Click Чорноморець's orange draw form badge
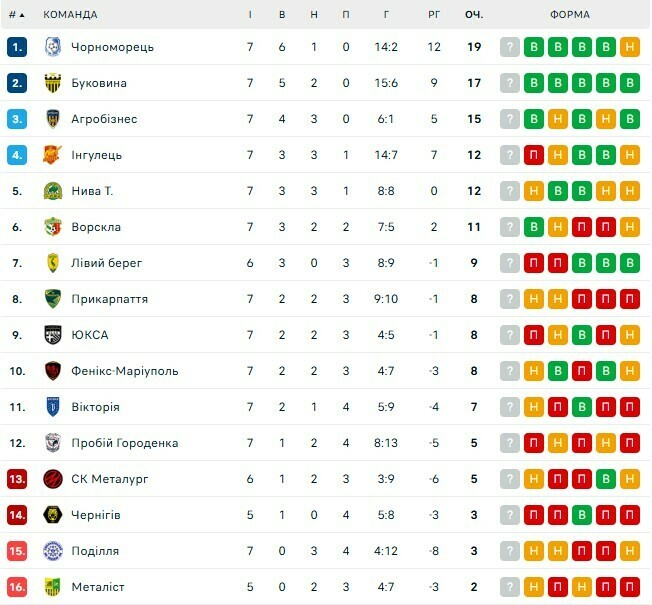The width and height of the screenshot is (652, 605). 629,47
